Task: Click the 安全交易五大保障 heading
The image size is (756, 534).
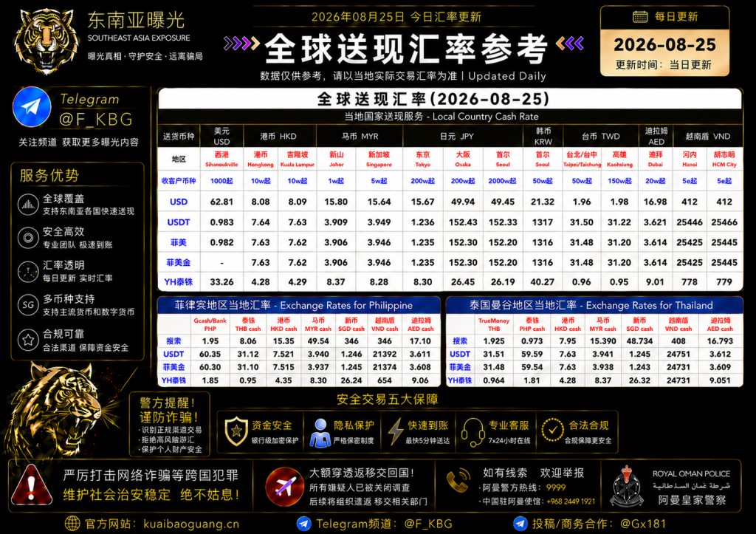Action: [387, 400]
